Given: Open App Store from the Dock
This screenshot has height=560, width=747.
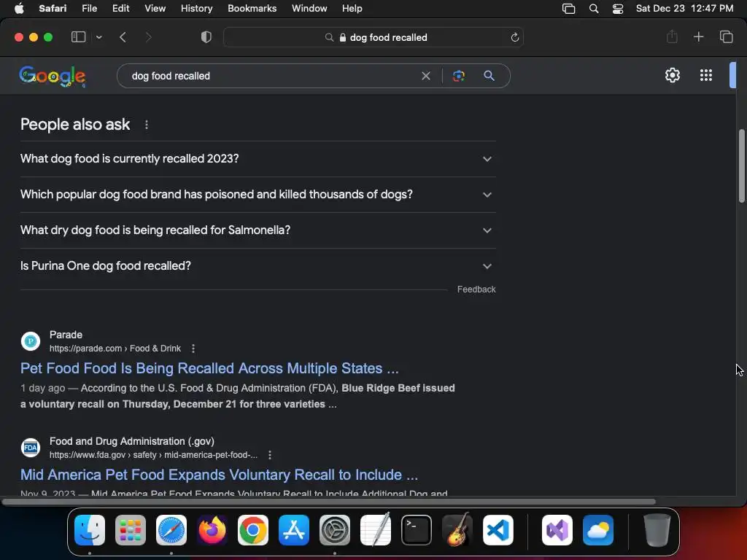Looking at the screenshot, I should click(x=294, y=530).
